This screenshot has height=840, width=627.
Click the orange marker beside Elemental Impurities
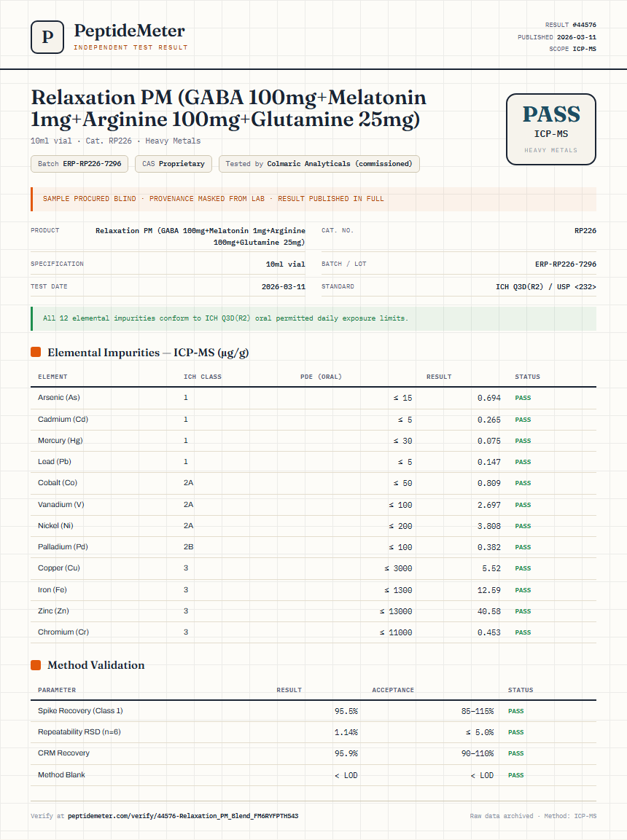(x=36, y=352)
